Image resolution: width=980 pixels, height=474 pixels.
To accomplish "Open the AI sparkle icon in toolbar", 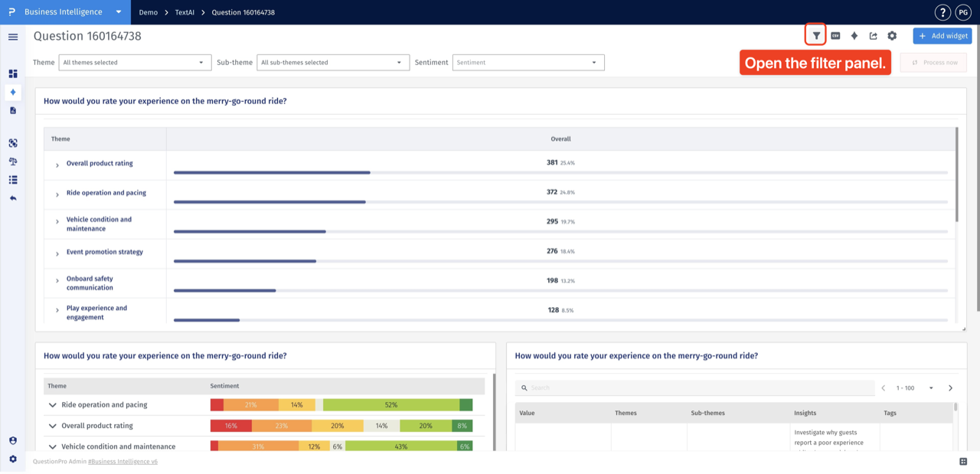I will click(x=854, y=36).
